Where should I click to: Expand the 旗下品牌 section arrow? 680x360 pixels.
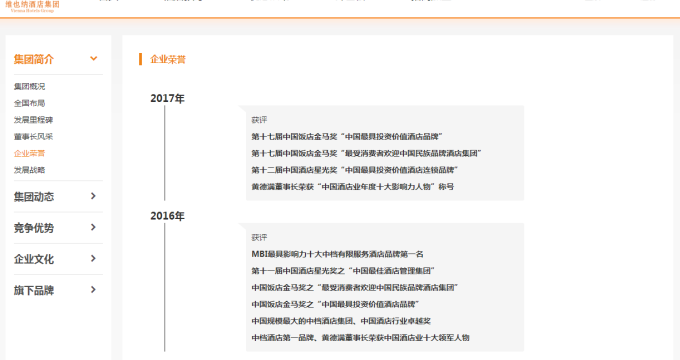tap(93, 290)
